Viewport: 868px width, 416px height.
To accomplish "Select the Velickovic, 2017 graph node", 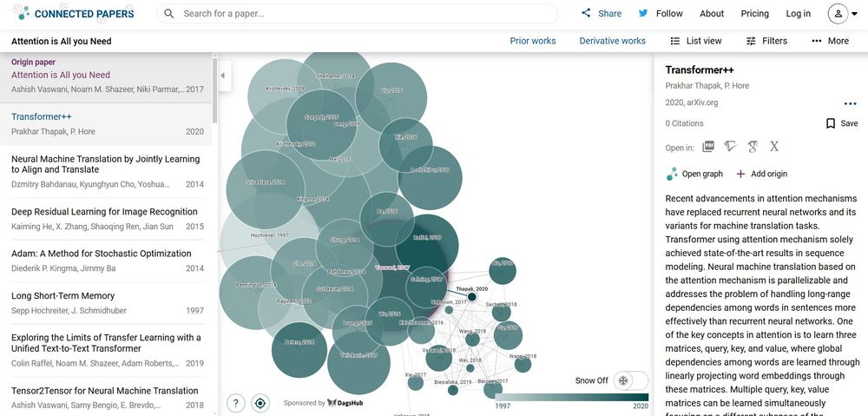I will tap(358, 363).
